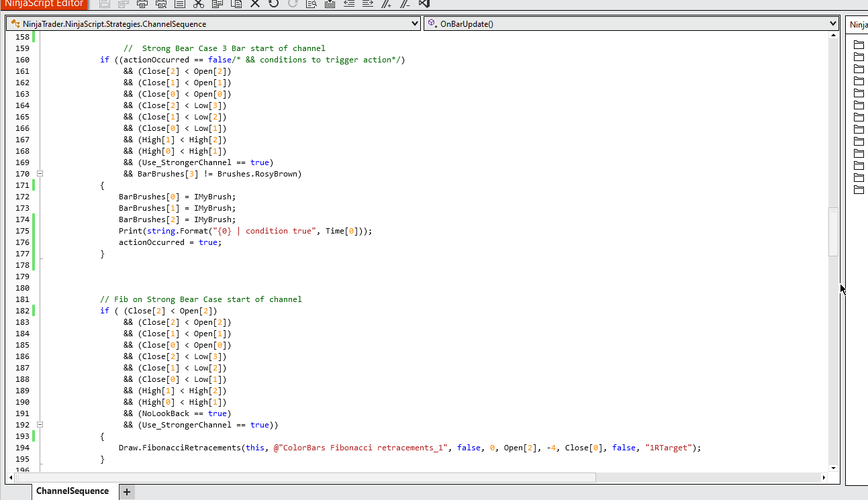Add a new tab with plus button
Viewport: 868px width, 500px height.
(126, 492)
